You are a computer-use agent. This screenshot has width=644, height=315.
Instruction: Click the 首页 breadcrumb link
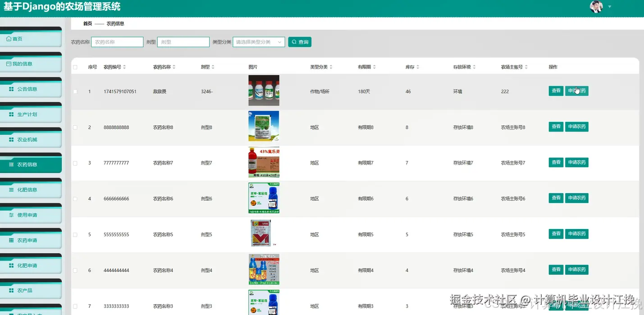point(87,23)
